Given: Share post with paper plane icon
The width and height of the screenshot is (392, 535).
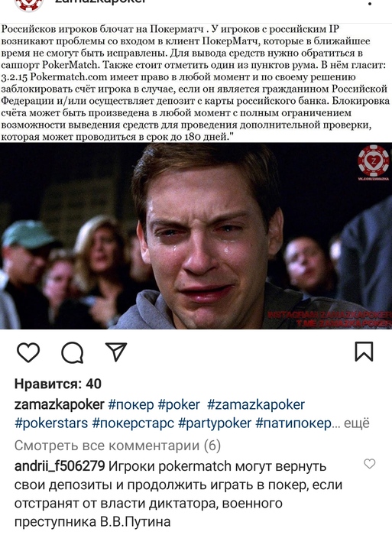Looking at the screenshot, I should pyautogui.click(x=116, y=352).
